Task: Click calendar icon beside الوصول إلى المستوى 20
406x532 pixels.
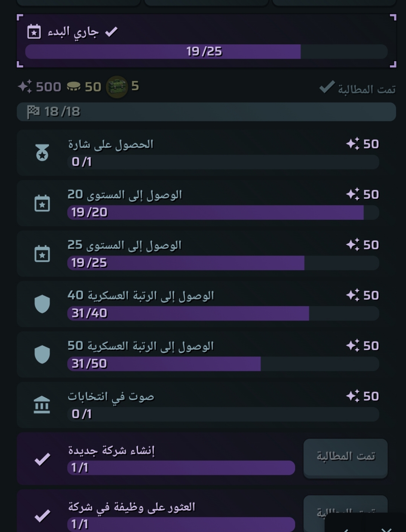Action: [x=42, y=203]
